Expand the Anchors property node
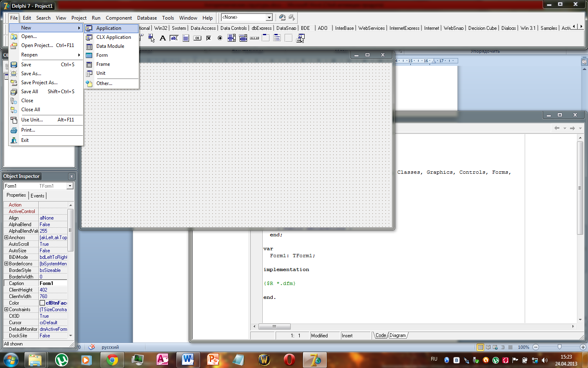The image size is (588, 368). pyautogui.click(x=6, y=238)
